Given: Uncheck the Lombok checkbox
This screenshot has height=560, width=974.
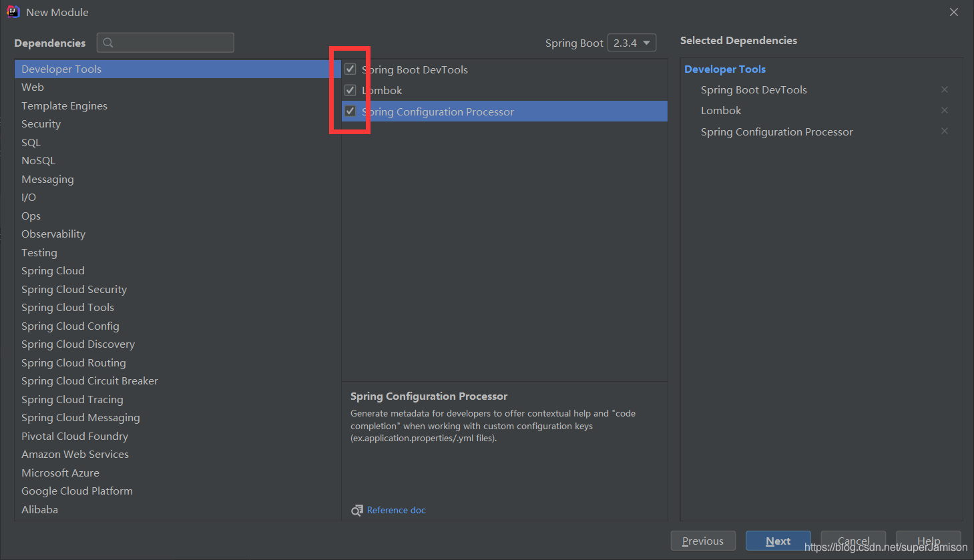Looking at the screenshot, I should click(350, 90).
